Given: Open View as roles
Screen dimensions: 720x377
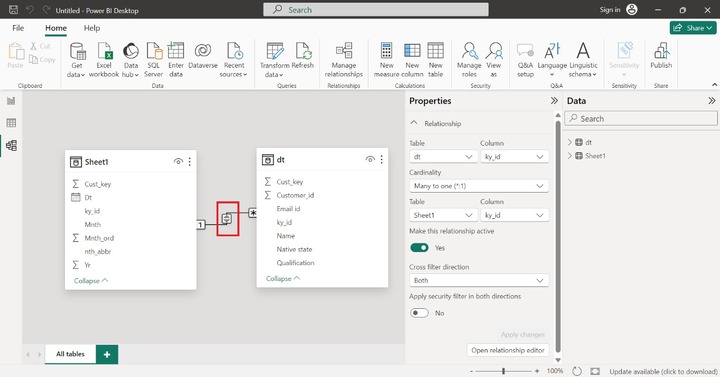Looking at the screenshot, I should point(494,60).
